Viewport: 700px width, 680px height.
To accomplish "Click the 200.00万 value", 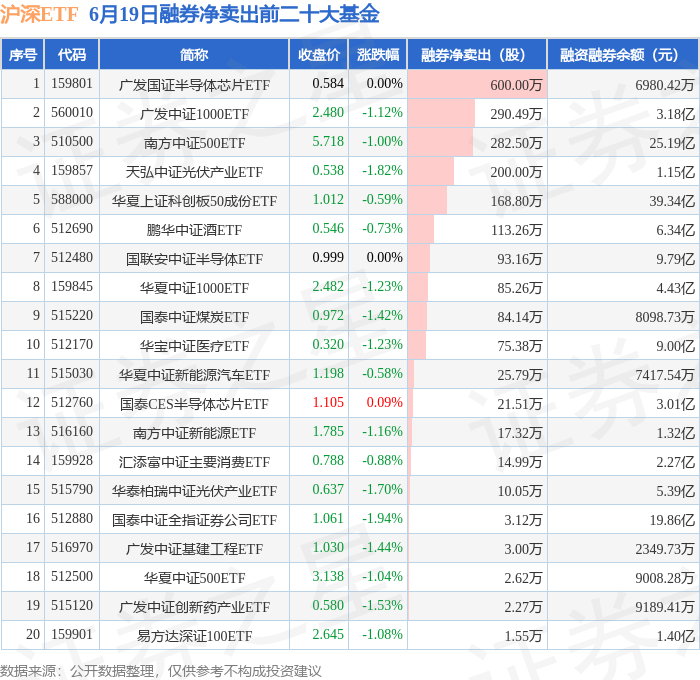I will [x=516, y=172].
